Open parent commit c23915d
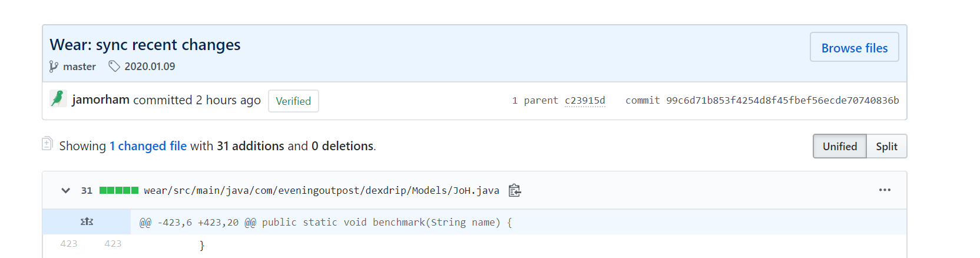Image resolution: width=980 pixels, height=258 pixels. point(585,101)
